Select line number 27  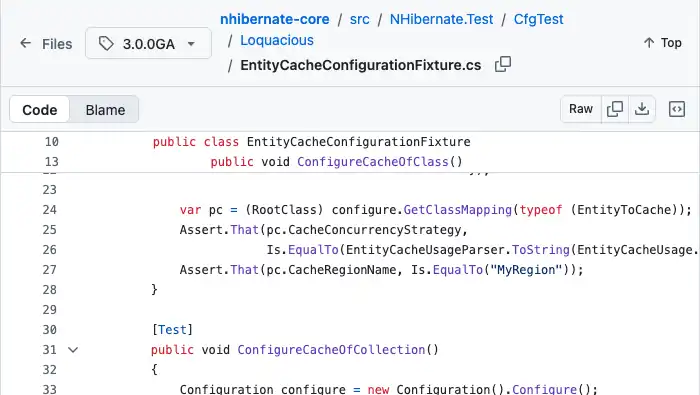tap(50, 270)
